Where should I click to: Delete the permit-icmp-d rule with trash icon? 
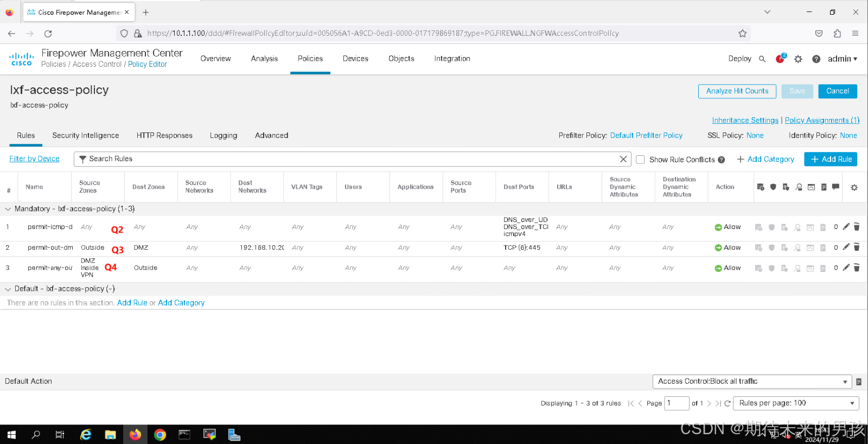coord(857,227)
